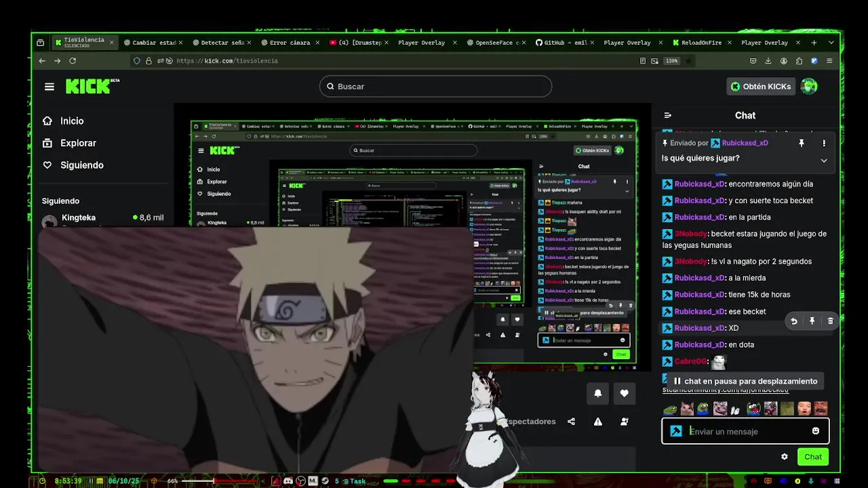Open the Kick hamburger sidebar menu
868x488 pixels.
[x=50, y=86]
